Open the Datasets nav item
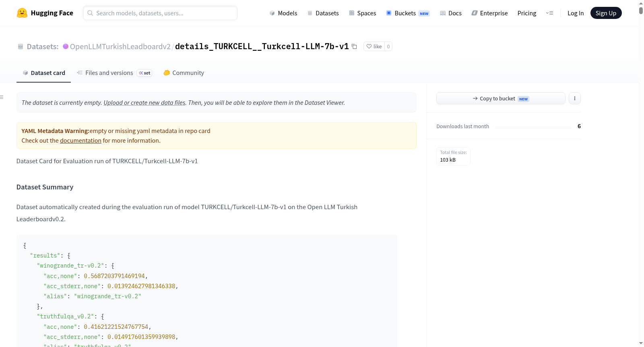 click(323, 13)
